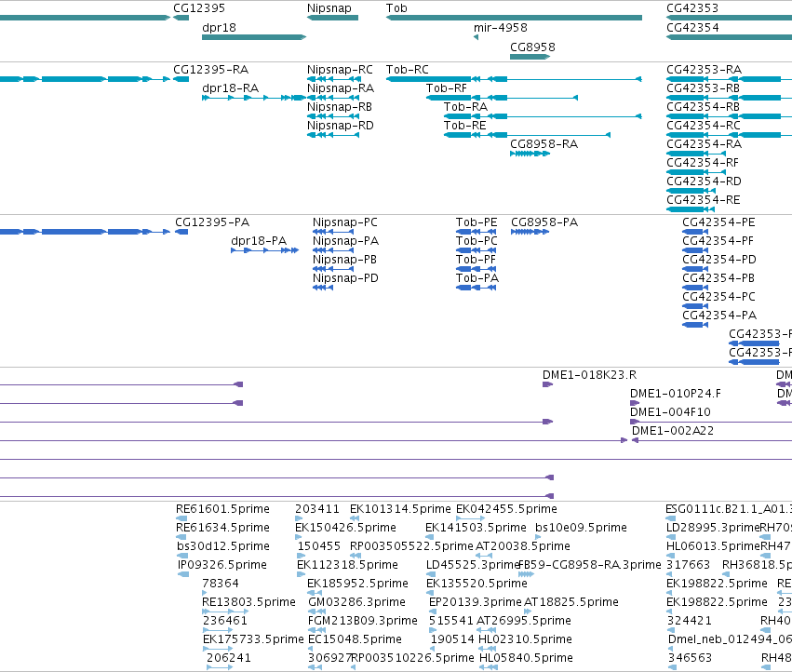Click BAC clone DME1-004F10
The height and width of the screenshot is (672, 792).
pyautogui.click(x=711, y=422)
